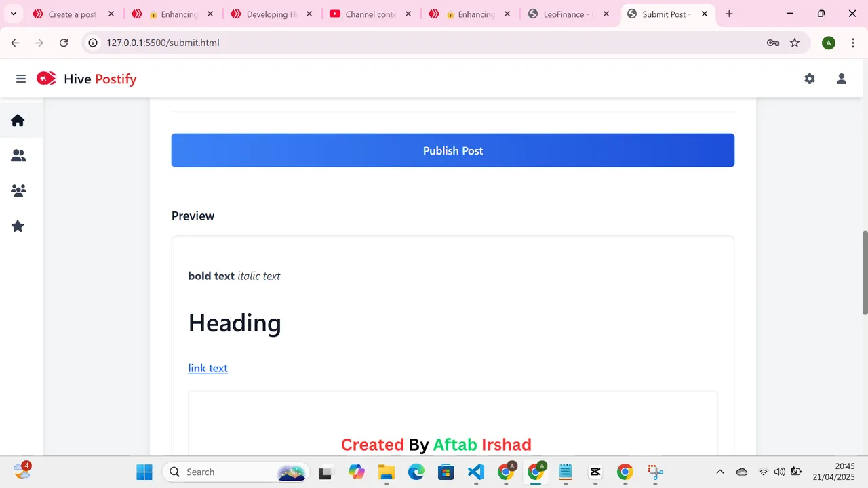868x488 pixels.
Task: View site information icon in address bar
Action: 94,43
